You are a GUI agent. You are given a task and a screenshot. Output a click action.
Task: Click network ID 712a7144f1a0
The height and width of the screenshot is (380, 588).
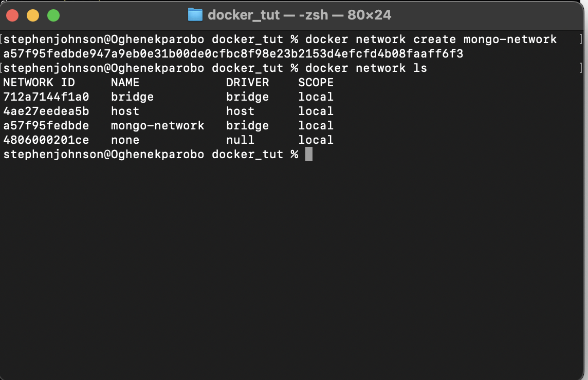pos(46,97)
